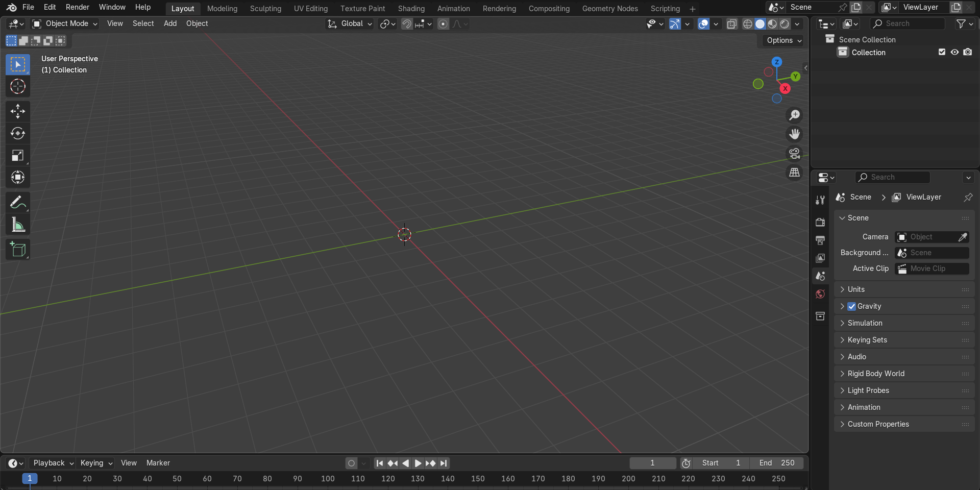This screenshot has width=980, height=490.
Task: Toggle proportional editing
Action: pos(443,24)
